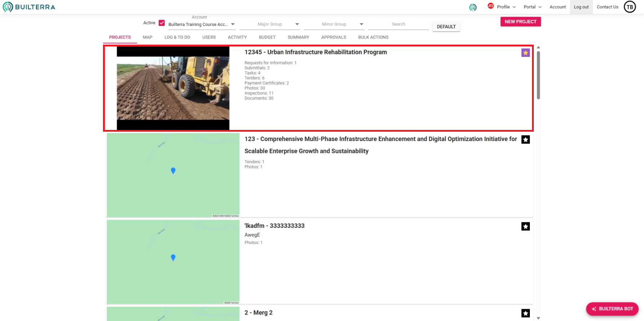
Task: Launch the Builterra Bot button
Action: point(612,309)
